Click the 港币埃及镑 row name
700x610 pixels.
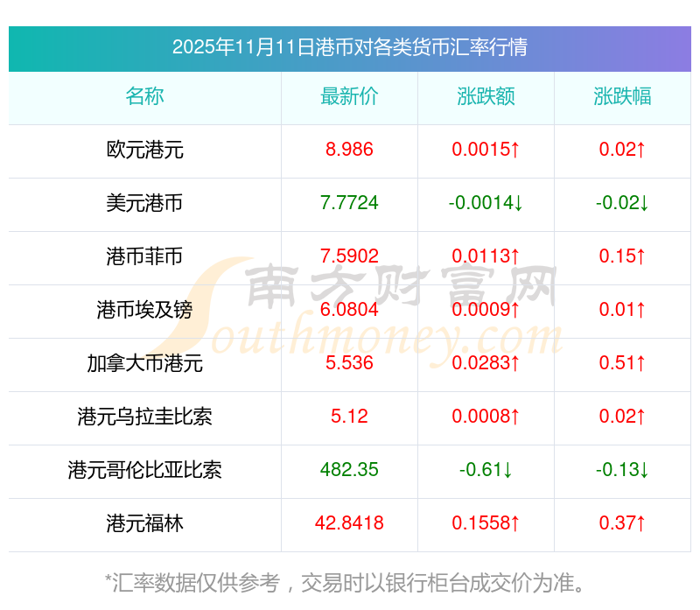pyautogui.click(x=144, y=310)
